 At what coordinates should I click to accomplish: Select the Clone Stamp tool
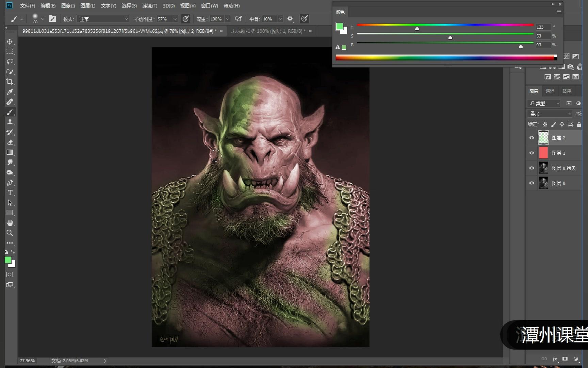[x=10, y=122]
